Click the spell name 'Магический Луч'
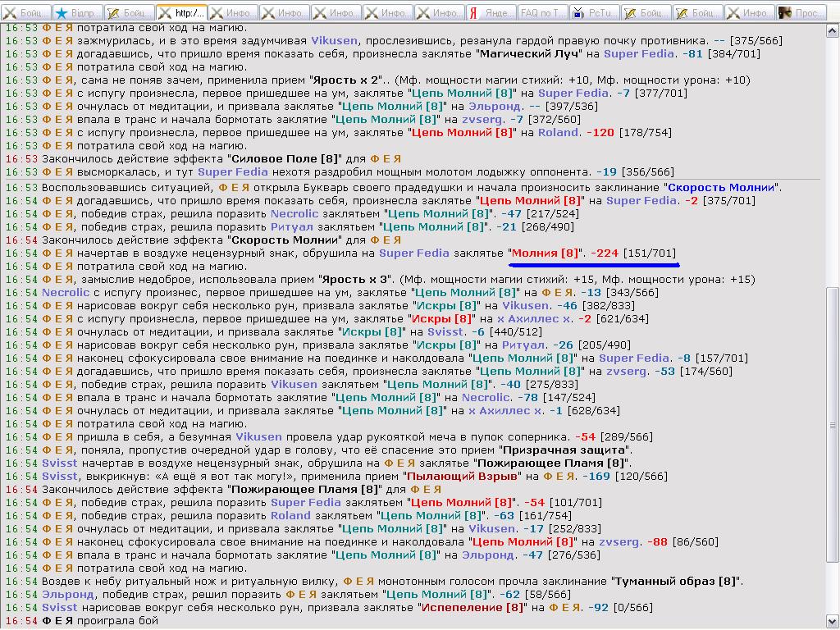The height and width of the screenshot is (630, 840). click(528, 53)
